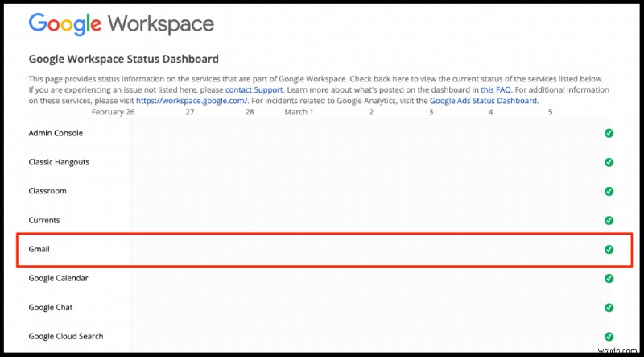
Task: Click the February 26 date column header
Action: point(113,112)
